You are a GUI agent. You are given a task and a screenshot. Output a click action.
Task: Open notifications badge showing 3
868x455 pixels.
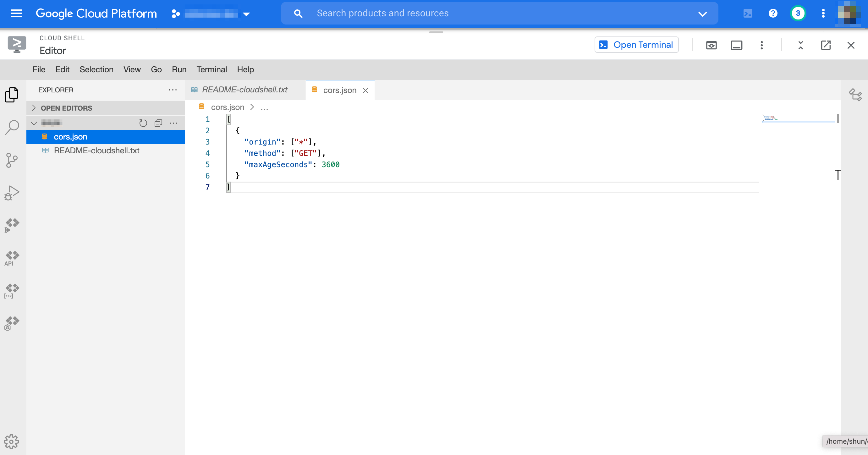click(x=798, y=14)
